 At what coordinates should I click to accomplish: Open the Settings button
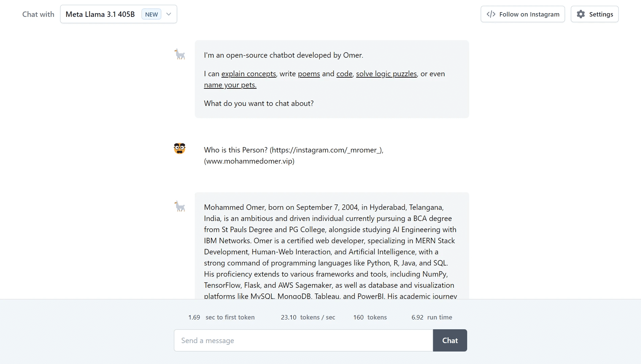click(594, 14)
